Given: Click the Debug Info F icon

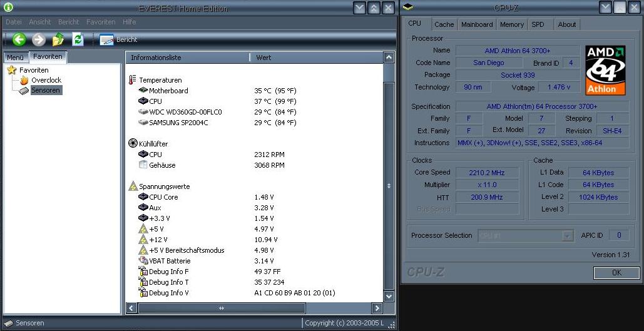Looking at the screenshot, I should click(143, 271).
